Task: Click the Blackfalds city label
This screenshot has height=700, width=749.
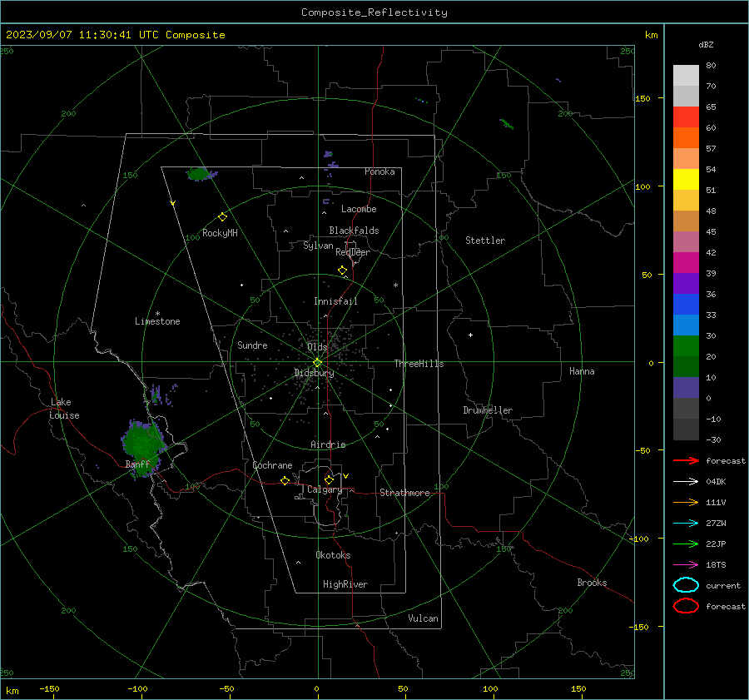Action: tap(354, 231)
